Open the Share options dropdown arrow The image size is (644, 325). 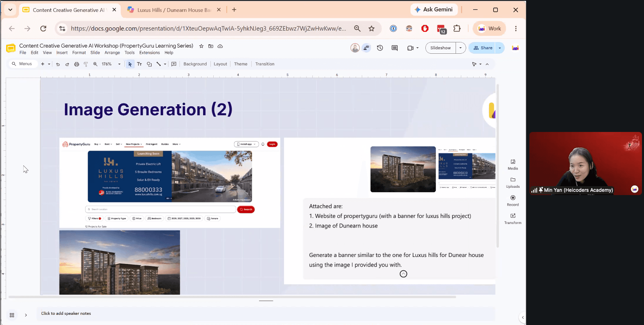(x=500, y=48)
